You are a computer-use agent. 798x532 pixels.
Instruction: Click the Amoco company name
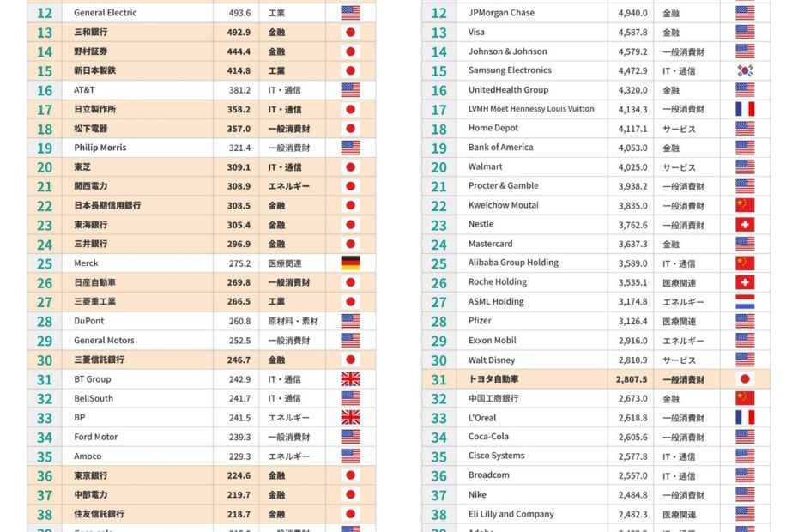click(x=88, y=456)
